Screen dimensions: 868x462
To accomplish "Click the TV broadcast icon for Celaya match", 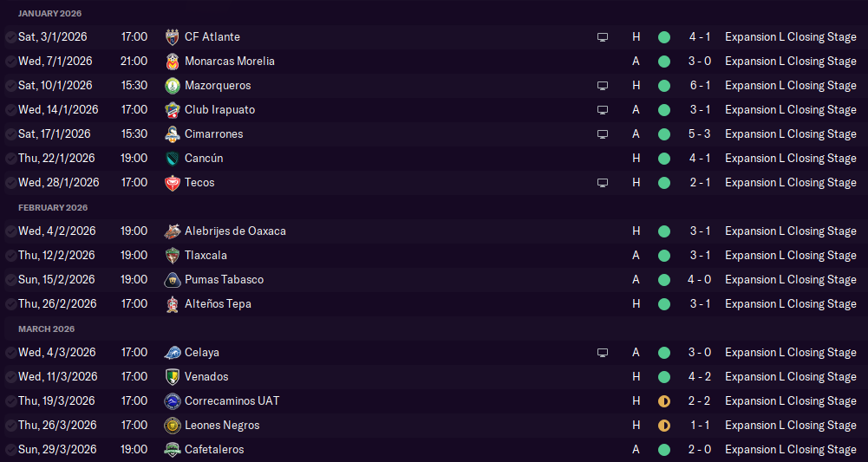I will (603, 353).
